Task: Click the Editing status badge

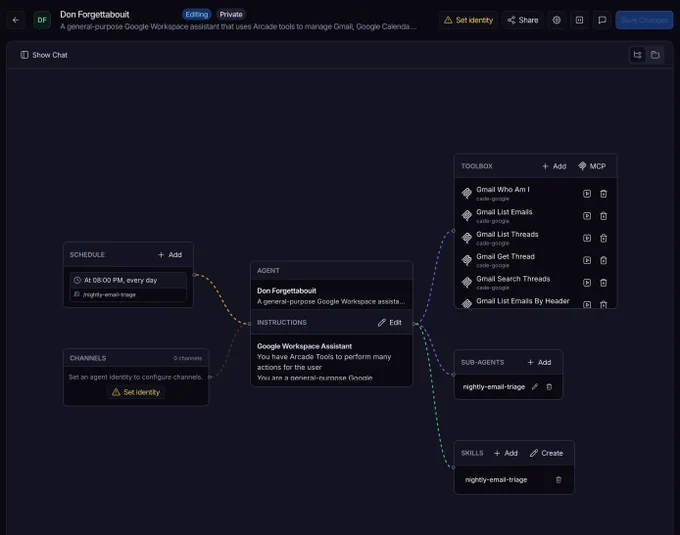Action: (x=196, y=14)
